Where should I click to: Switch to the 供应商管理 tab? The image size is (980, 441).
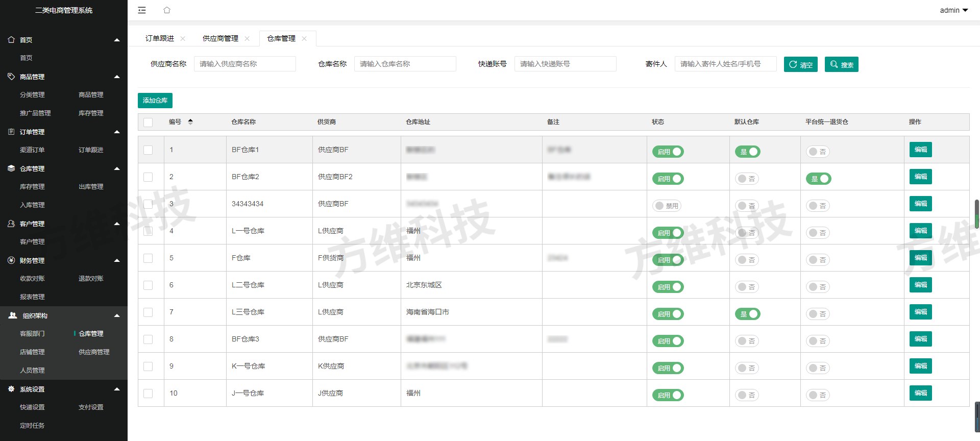pyautogui.click(x=220, y=39)
